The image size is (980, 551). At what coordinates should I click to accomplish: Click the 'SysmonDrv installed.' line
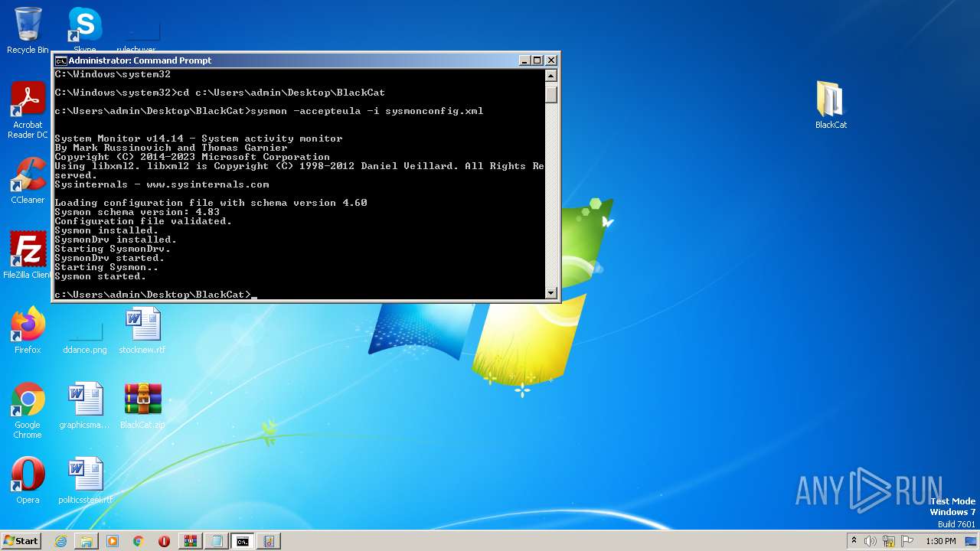(x=116, y=240)
